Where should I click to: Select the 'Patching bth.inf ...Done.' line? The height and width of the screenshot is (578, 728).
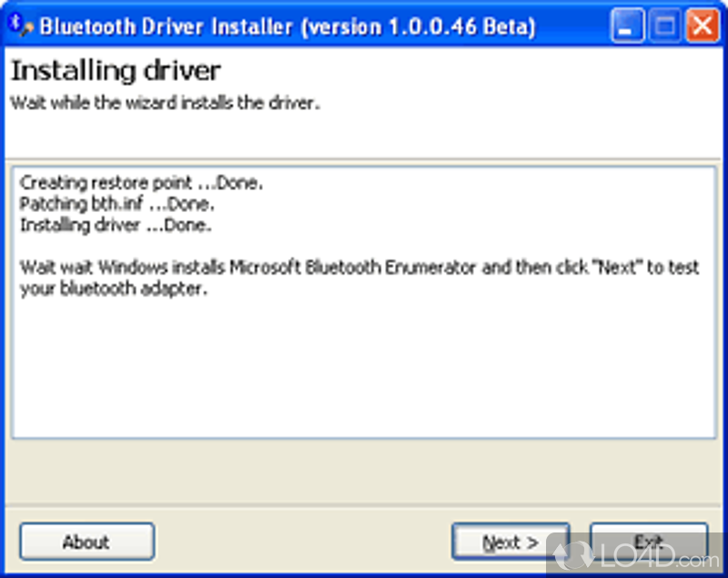(117, 204)
